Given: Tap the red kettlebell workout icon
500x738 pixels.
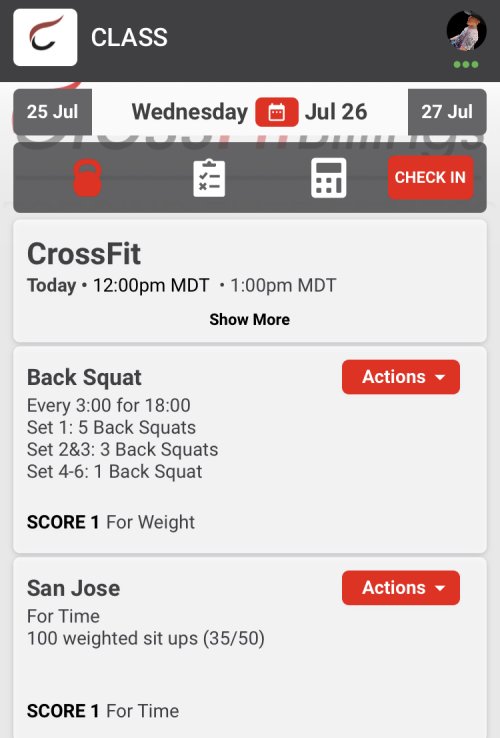Looking at the screenshot, I should coord(88,178).
